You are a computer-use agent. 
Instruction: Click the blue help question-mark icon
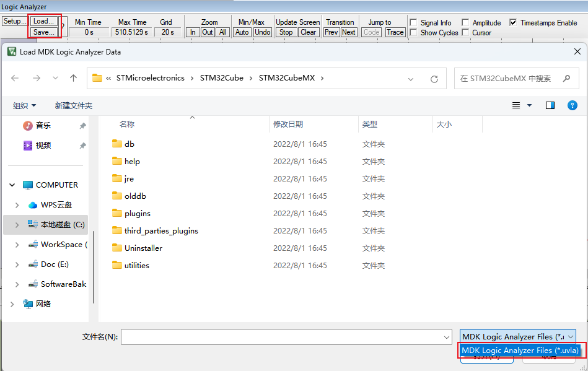573,105
